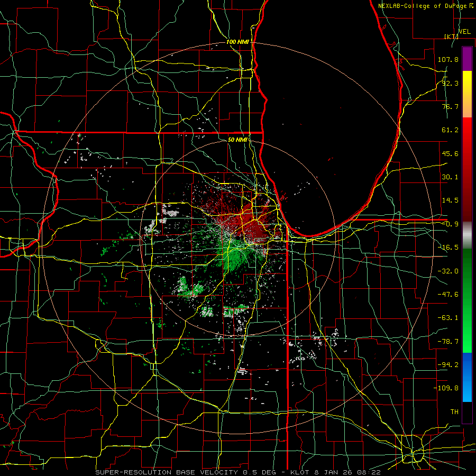
Task: Click the -0.9 legend value
Action: [450, 224]
